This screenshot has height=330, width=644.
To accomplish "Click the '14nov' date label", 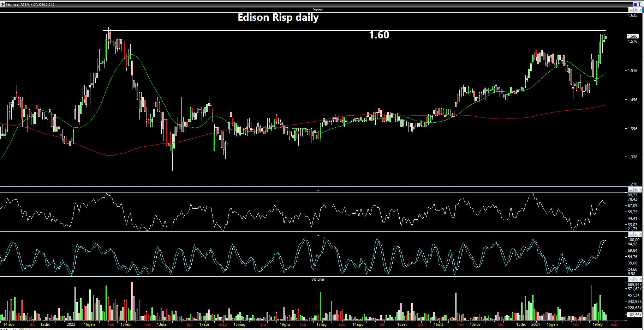I will pos(8,324).
